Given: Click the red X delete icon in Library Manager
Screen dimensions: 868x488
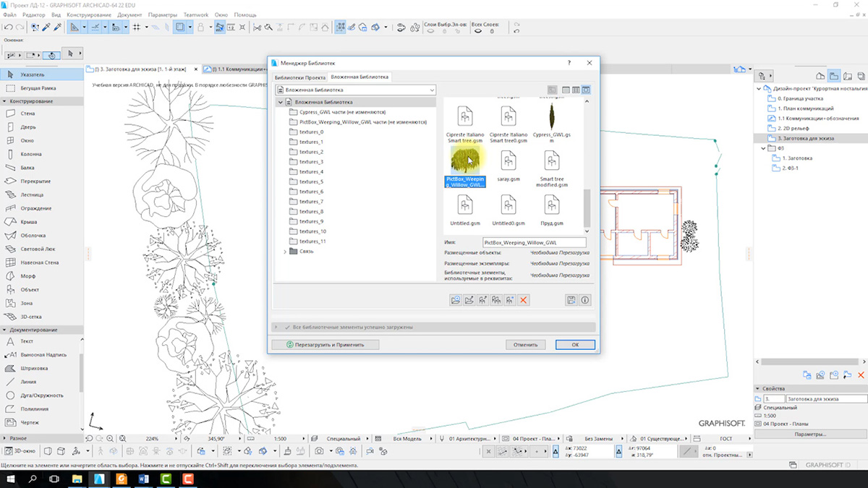Looking at the screenshot, I should (524, 300).
